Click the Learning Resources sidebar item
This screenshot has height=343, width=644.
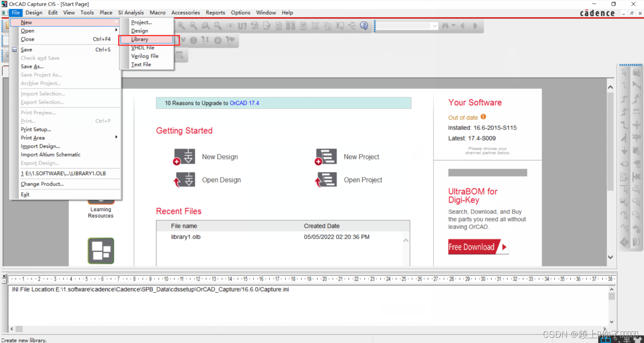101,213
